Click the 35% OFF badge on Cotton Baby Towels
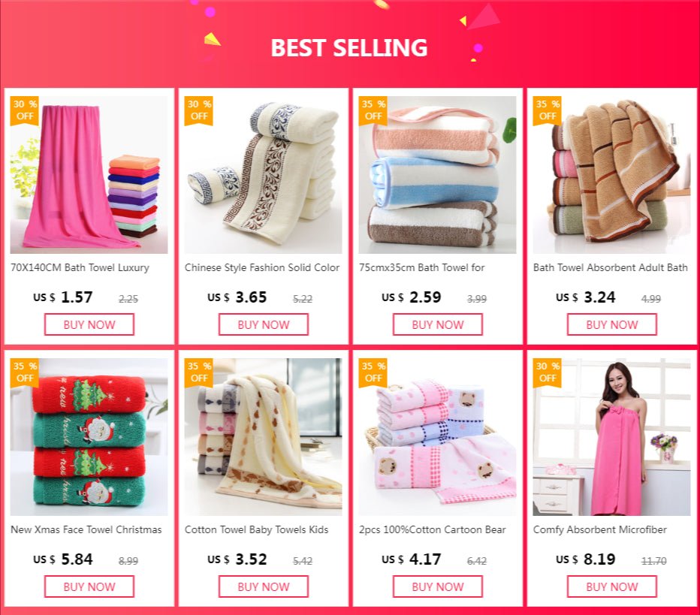Screen dimensions: 700x615 (x=199, y=372)
